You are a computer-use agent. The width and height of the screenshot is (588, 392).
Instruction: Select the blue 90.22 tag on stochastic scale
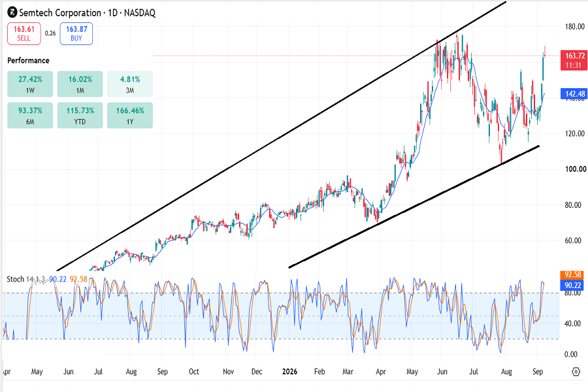click(573, 285)
